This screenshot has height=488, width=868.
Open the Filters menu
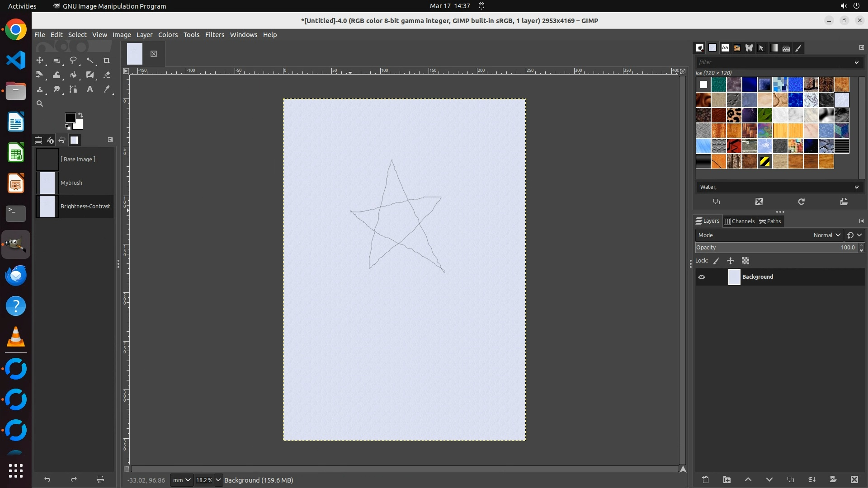pyautogui.click(x=214, y=35)
